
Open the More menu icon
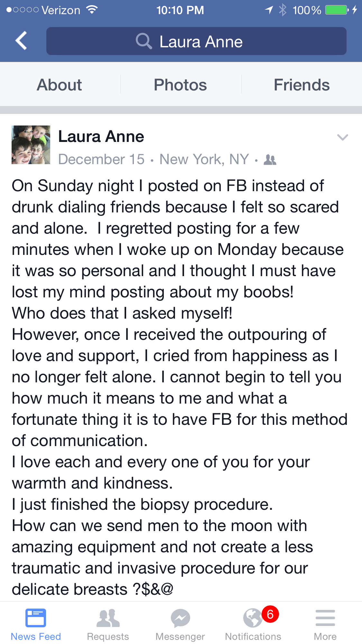[x=325, y=618]
